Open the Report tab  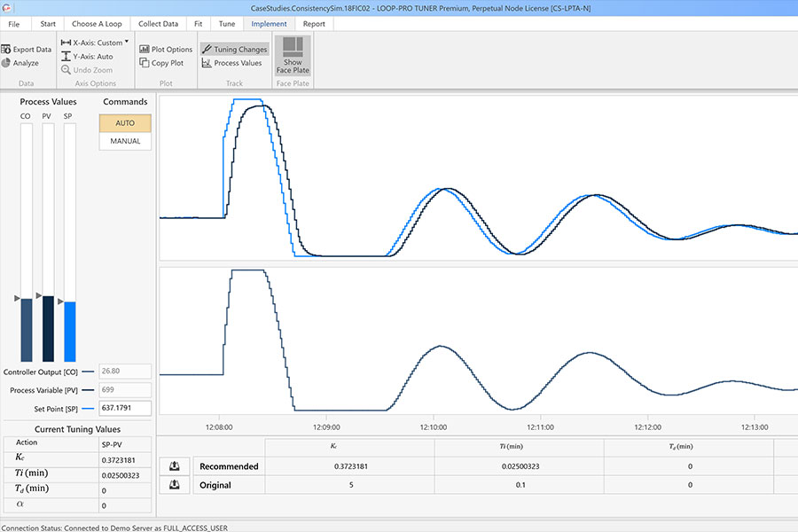pyautogui.click(x=314, y=24)
